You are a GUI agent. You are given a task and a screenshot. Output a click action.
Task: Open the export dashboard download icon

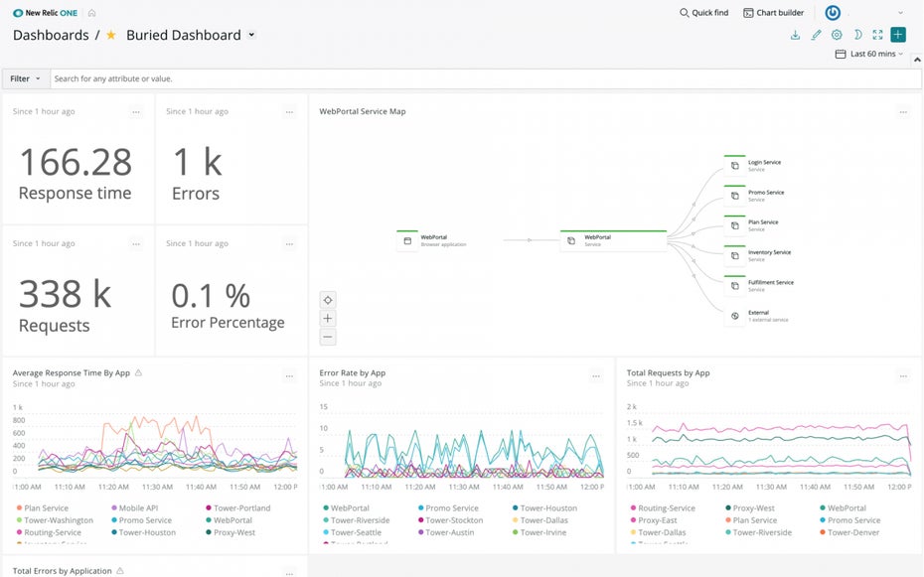[x=796, y=34]
